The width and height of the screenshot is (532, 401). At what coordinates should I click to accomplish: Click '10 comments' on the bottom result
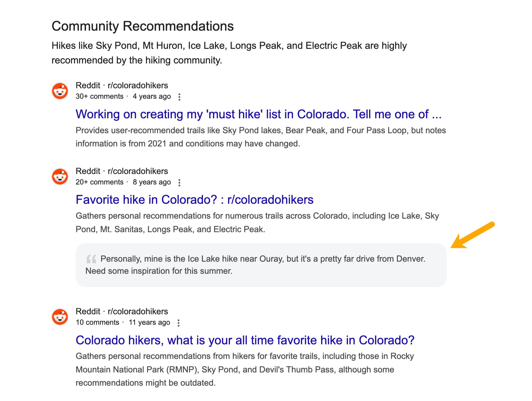[98, 322]
